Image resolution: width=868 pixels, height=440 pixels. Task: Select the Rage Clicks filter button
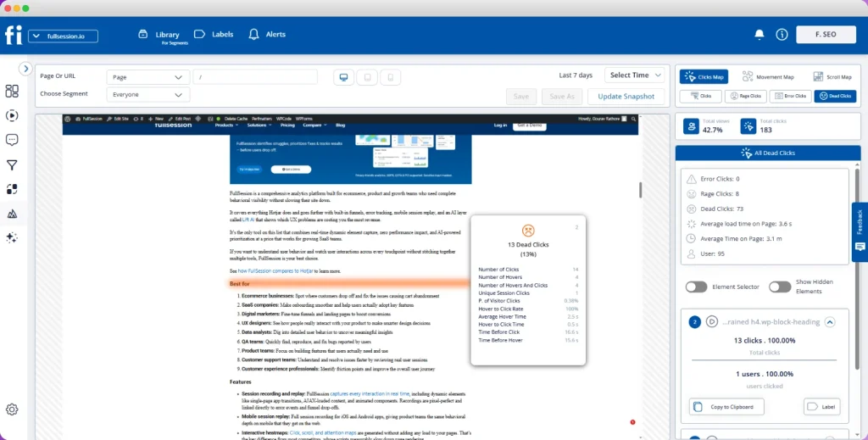[x=746, y=96]
